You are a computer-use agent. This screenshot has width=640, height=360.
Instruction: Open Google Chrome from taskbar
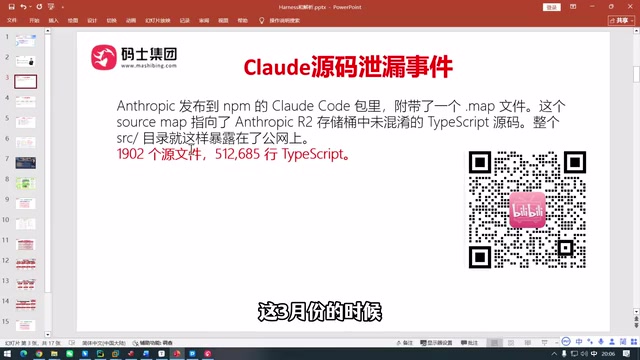(x=39, y=353)
